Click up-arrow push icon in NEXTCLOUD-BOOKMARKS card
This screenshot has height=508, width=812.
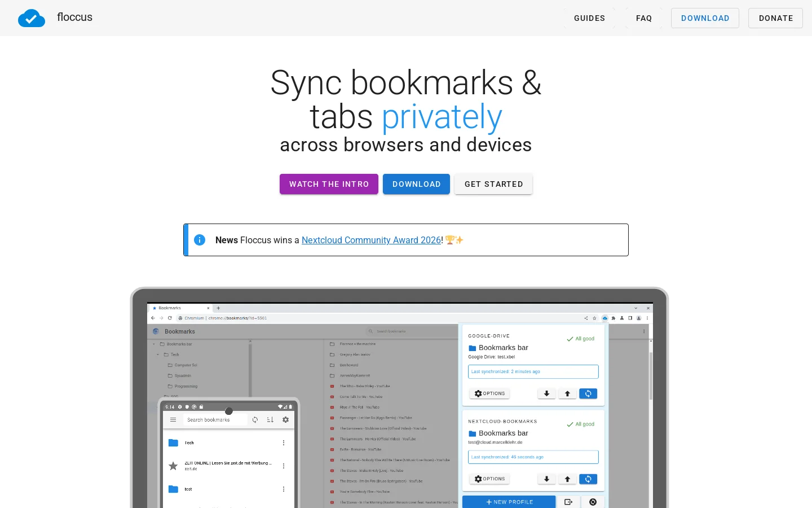click(x=567, y=479)
